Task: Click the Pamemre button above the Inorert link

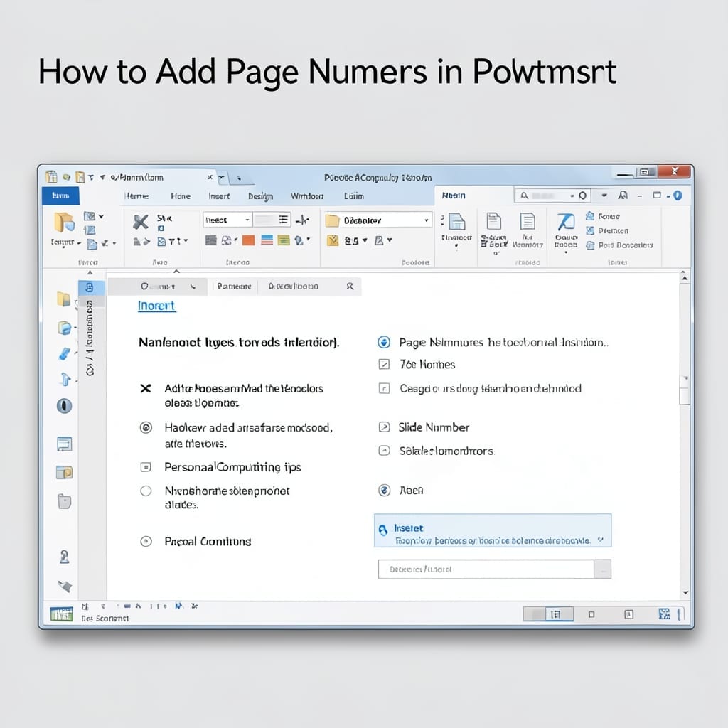Action: [234, 287]
